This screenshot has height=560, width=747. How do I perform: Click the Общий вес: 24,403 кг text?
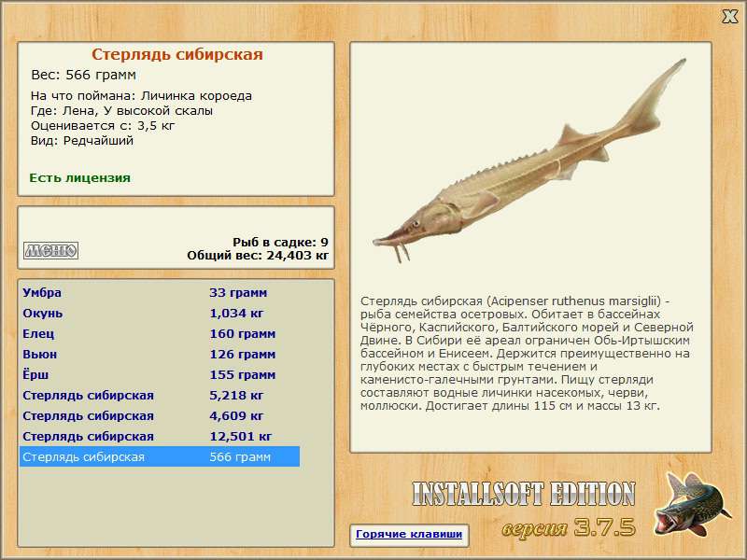(258, 255)
